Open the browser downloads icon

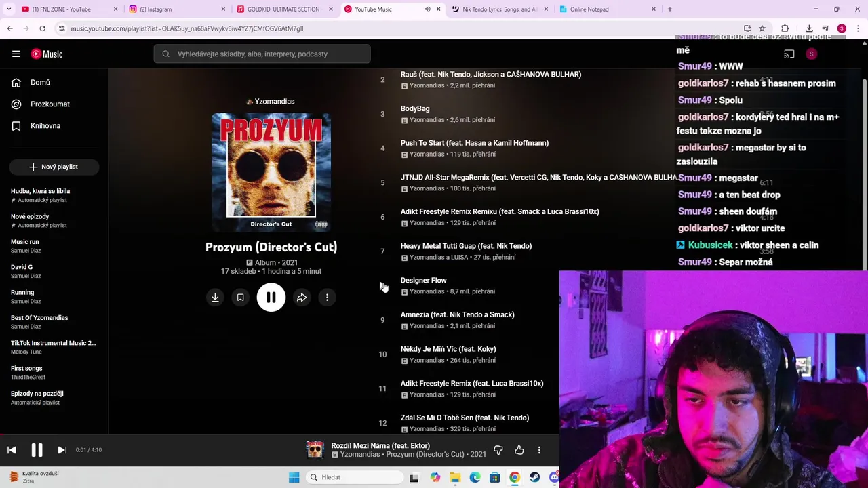click(809, 28)
